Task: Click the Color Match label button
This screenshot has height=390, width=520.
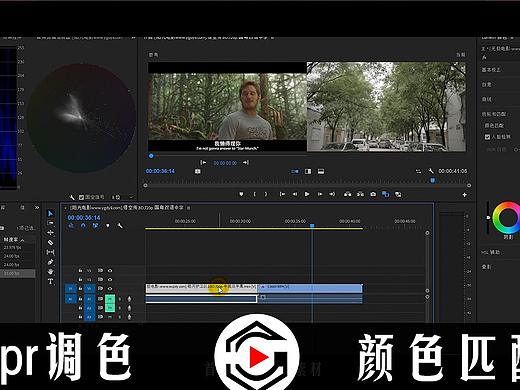Action: pyautogui.click(x=494, y=126)
